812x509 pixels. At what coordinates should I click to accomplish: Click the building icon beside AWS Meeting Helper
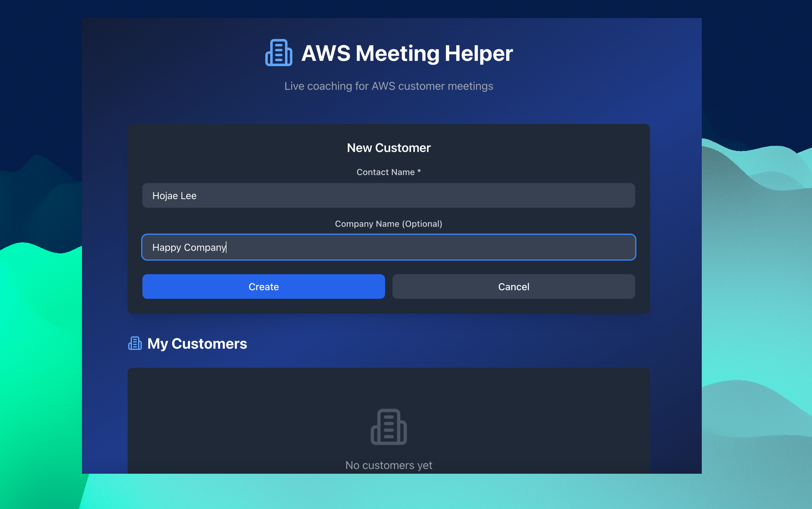point(279,53)
